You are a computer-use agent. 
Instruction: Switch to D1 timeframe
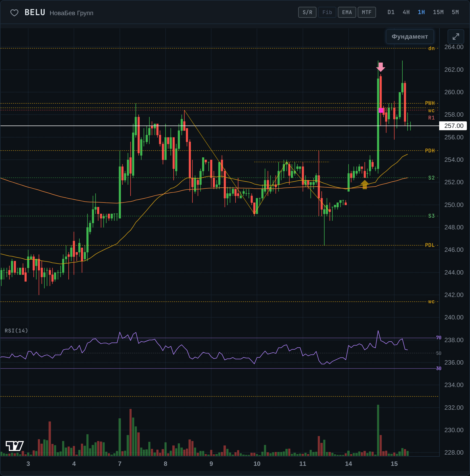(391, 12)
